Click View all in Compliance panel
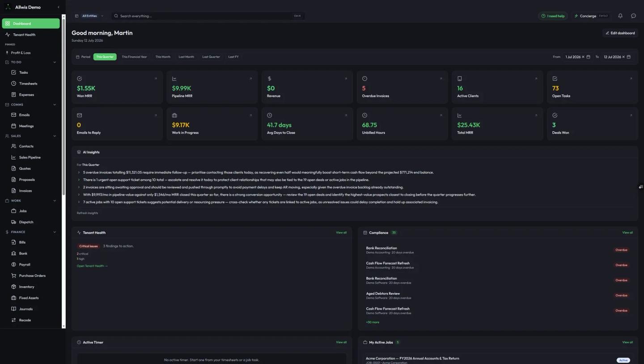The height and width of the screenshot is (364, 644). (x=627, y=233)
